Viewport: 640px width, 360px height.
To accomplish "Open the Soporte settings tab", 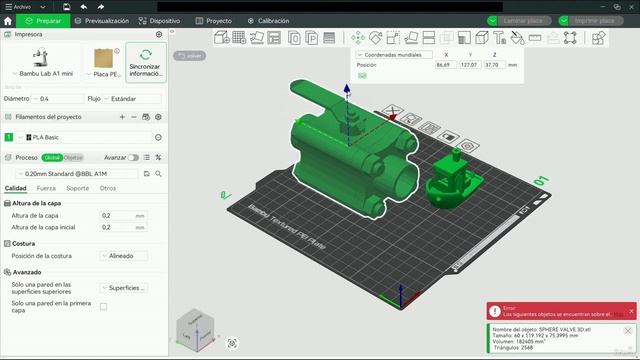I will (x=78, y=189).
